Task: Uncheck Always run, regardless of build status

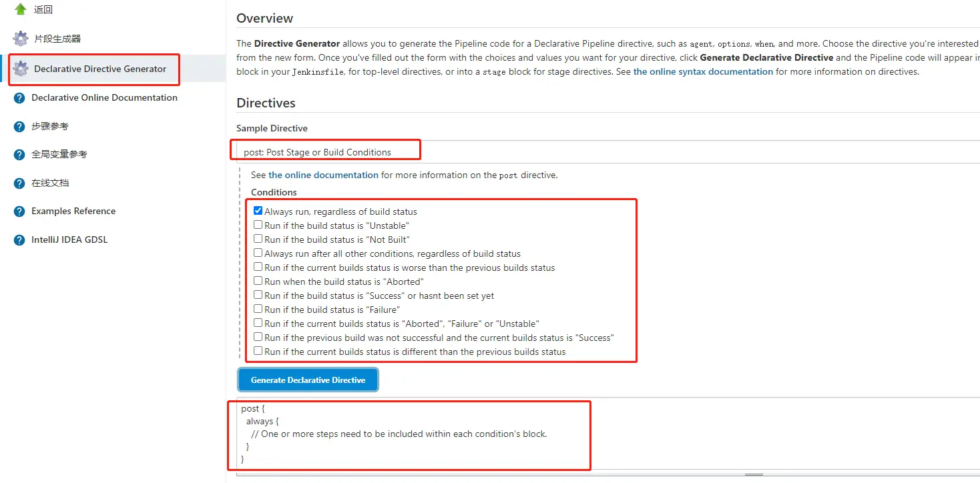Action: [258, 211]
